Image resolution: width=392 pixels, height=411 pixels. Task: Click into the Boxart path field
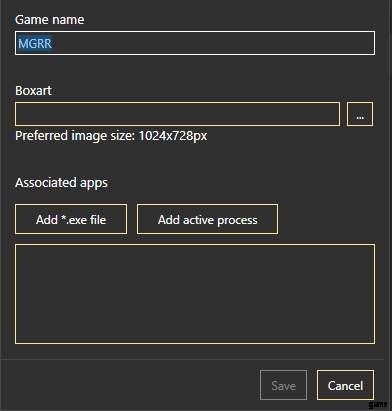(x=177, y=114)
